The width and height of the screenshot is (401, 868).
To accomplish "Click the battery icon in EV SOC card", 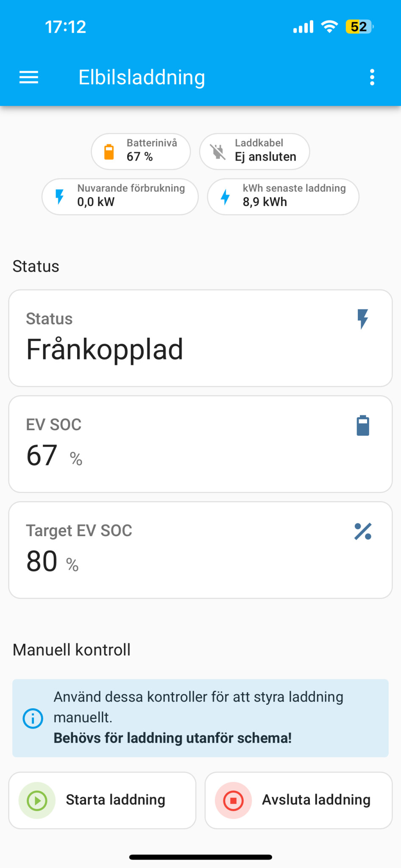I will pos(363,426).
